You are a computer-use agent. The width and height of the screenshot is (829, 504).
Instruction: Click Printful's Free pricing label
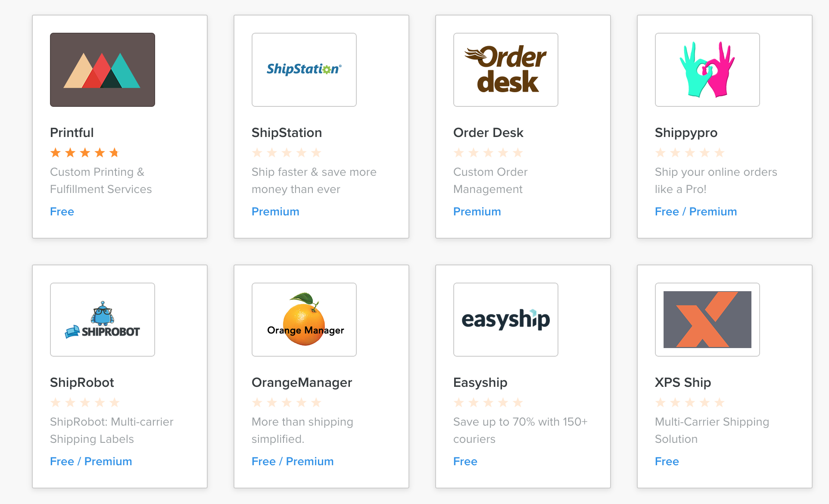click(62, 212)
